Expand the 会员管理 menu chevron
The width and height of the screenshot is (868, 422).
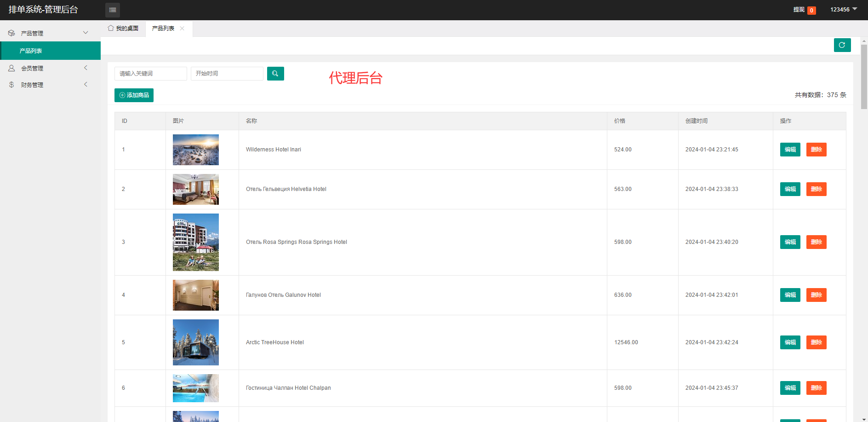86,68
